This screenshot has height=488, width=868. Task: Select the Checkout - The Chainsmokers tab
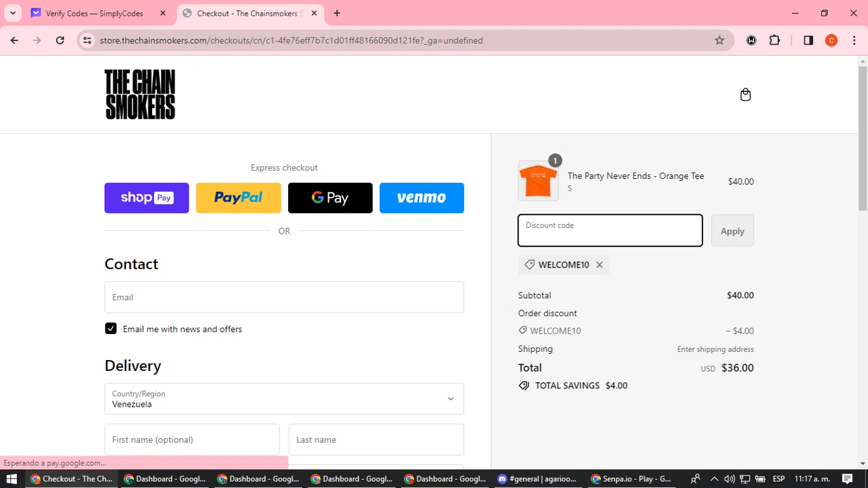(249, 13)
